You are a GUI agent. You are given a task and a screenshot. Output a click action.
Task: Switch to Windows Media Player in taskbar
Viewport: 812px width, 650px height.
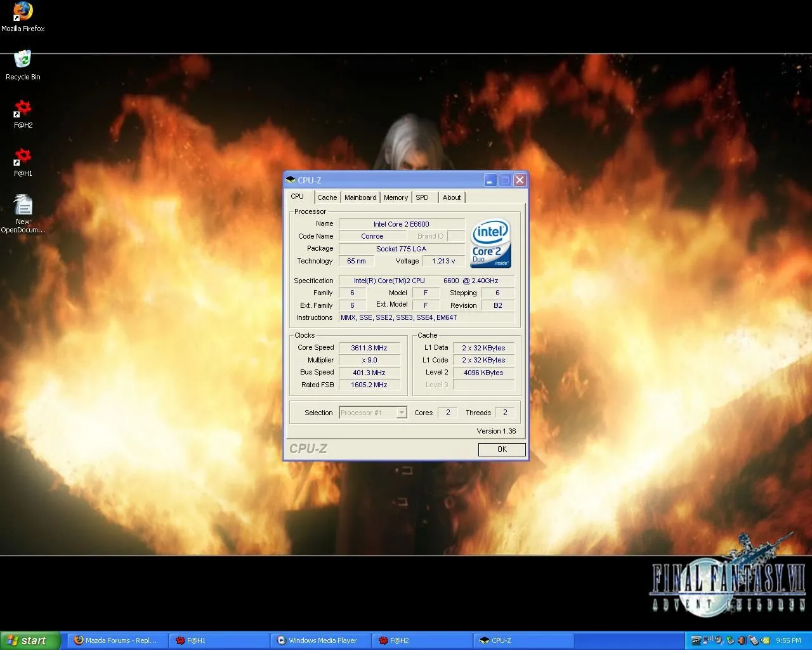click(x=320, y=640)
